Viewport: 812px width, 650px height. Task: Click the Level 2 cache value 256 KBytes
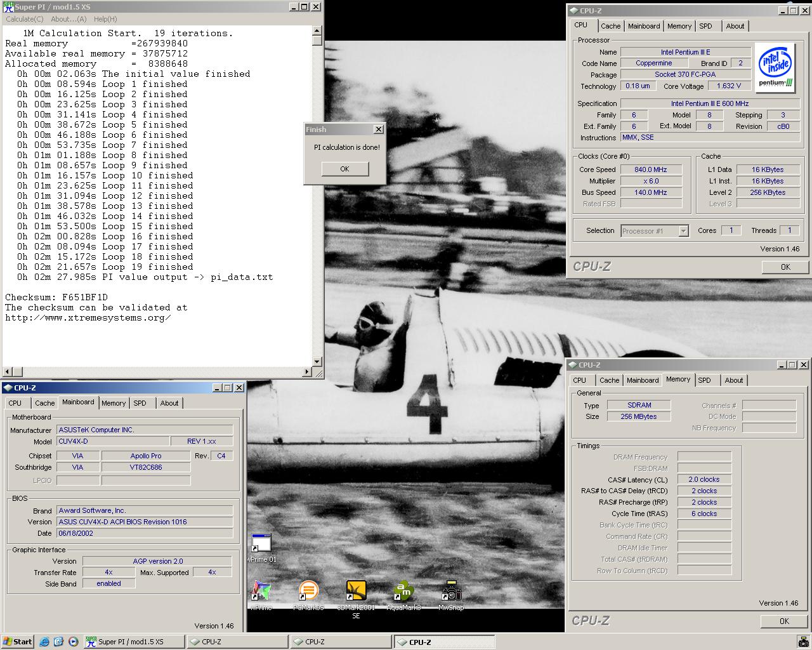point(768,192)
